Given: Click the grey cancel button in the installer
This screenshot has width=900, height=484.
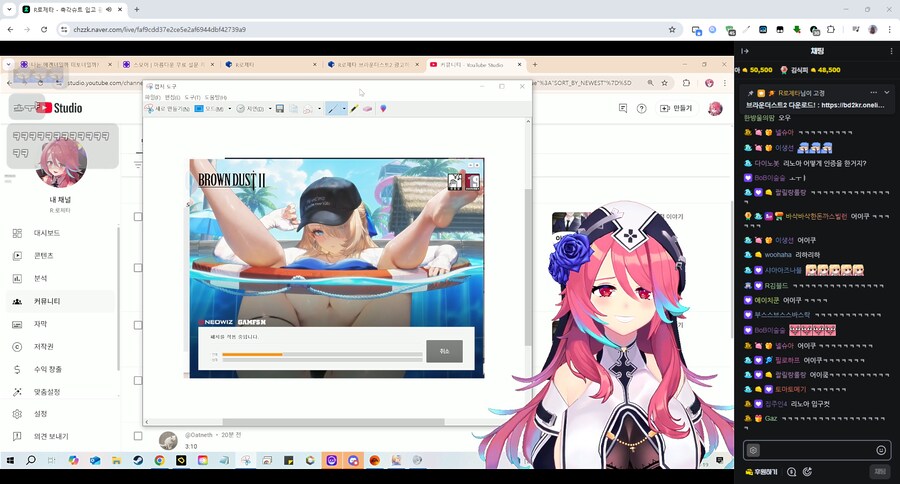Looking at the screenshot, I should [444, 351].
